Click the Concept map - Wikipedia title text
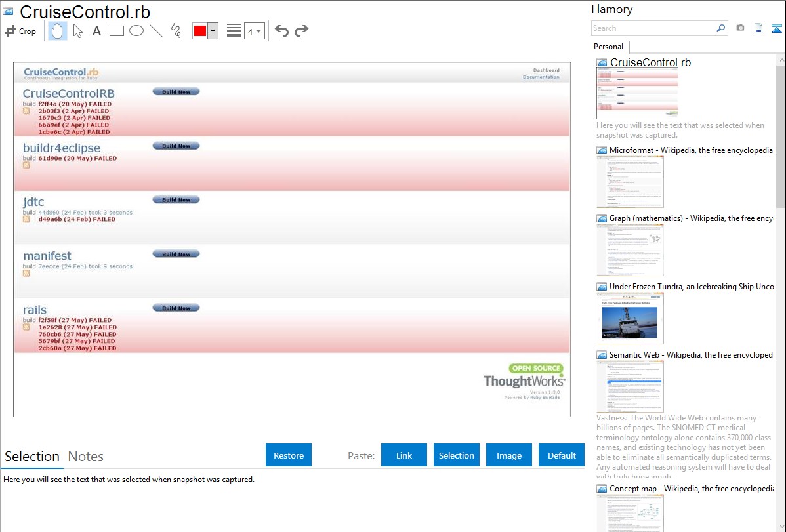786x532 pixels. coord(691,488)
